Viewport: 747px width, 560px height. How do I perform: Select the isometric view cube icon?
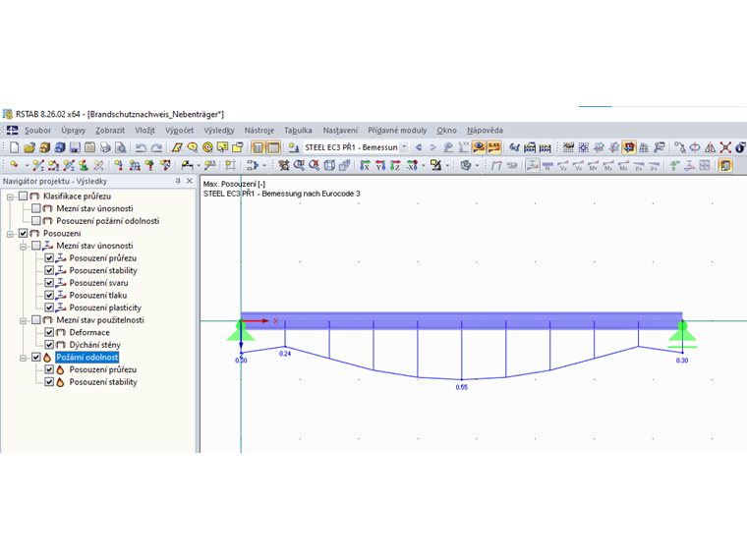click(329, 165)
